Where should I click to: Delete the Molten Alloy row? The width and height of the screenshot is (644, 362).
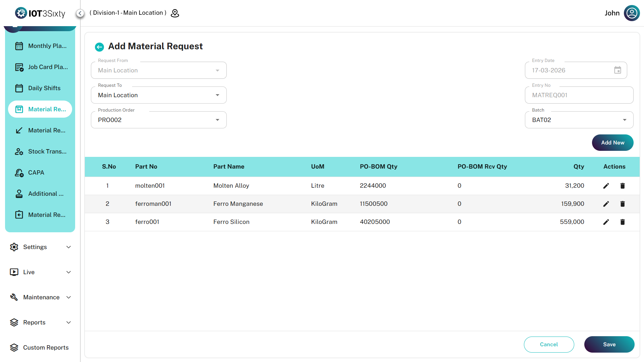[623, 186]
